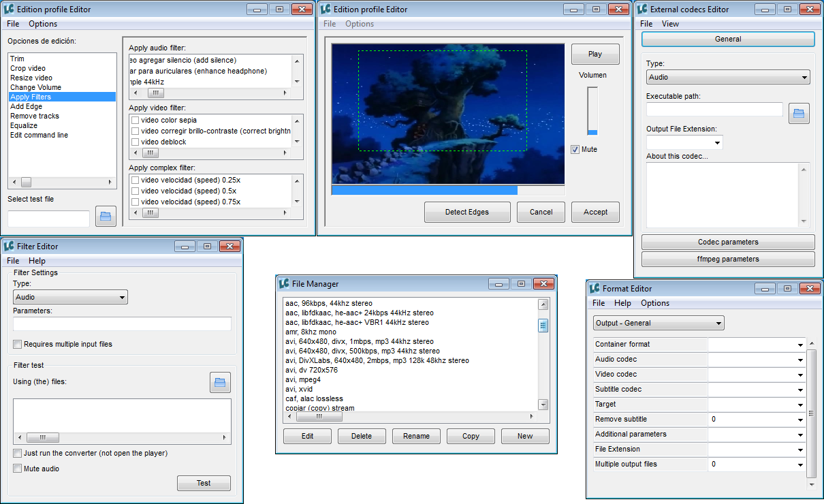Check video velocidad (speed) 0.5x
The image size is (824, 504).
click(136, 191)
